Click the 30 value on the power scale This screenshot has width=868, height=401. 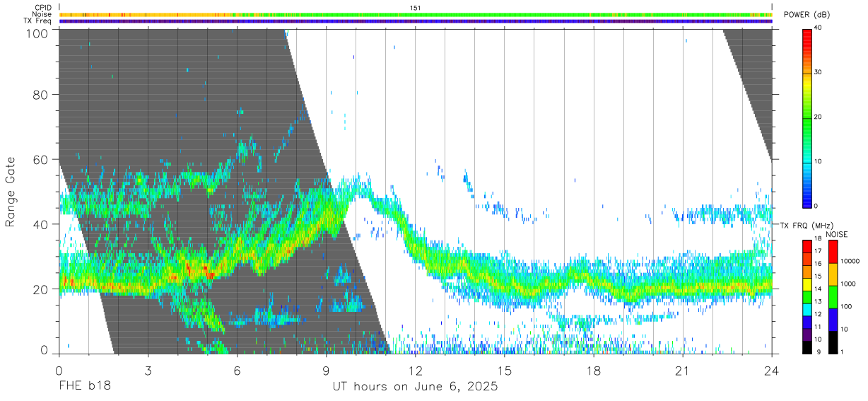point(818,73)
